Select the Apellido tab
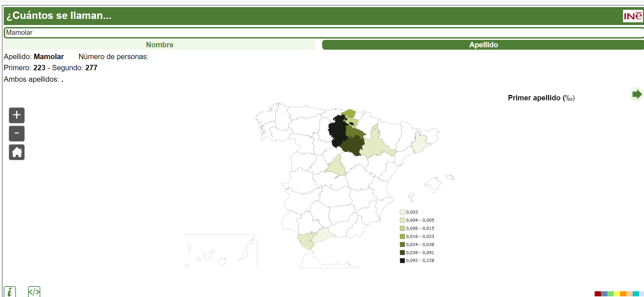This screenshot has height=297, width=644. pyautogui.click(x=483, y=45)
